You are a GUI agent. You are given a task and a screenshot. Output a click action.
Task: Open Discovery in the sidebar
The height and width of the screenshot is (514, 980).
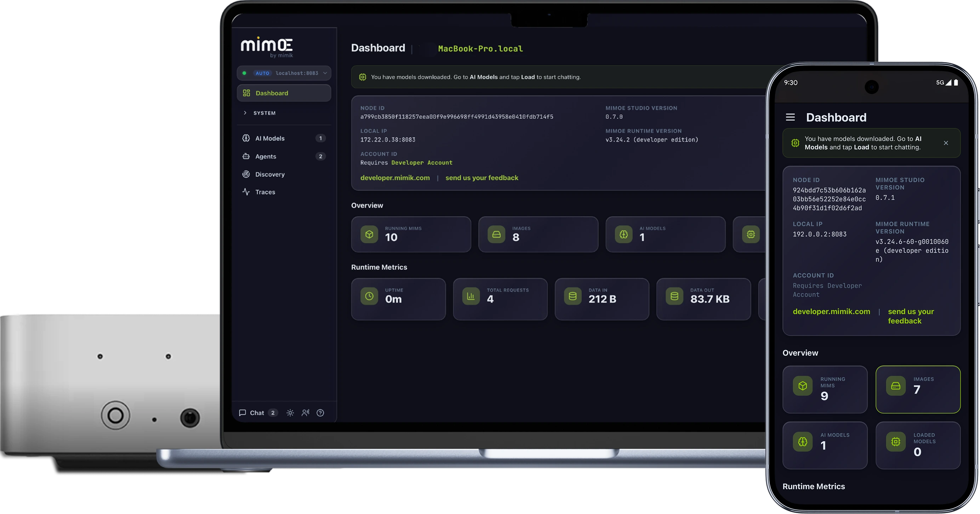click(x=284, y=174)
